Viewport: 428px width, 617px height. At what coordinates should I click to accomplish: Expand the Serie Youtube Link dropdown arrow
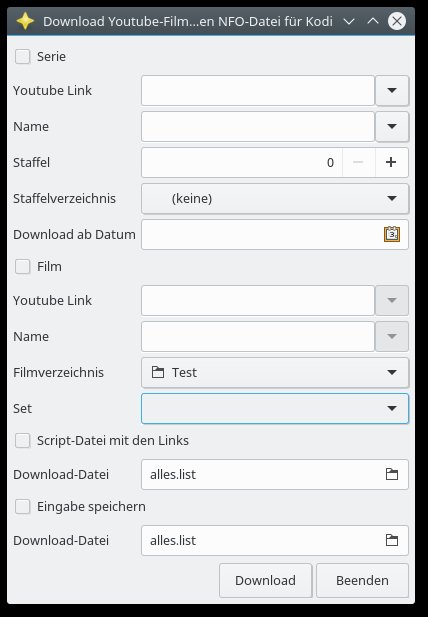click(392, 91)
